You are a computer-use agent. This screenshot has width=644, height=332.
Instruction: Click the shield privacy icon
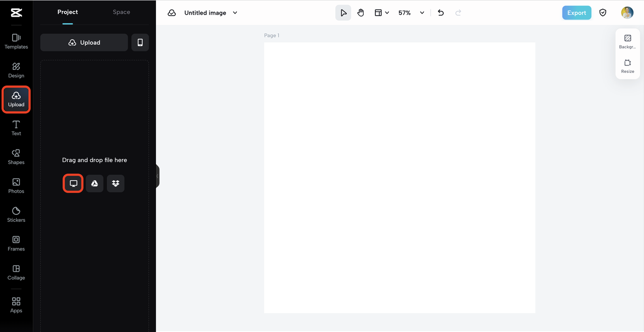click(x=603, y=13)
